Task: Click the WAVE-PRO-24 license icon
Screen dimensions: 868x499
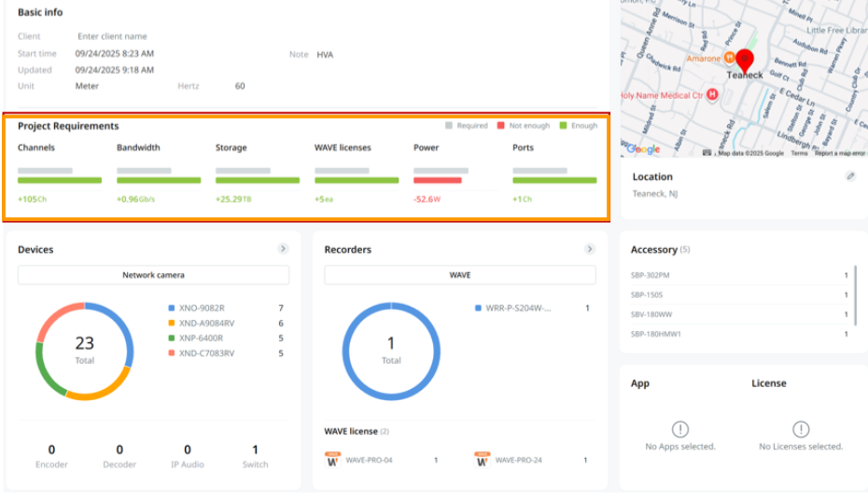Action: click(483, 459)
